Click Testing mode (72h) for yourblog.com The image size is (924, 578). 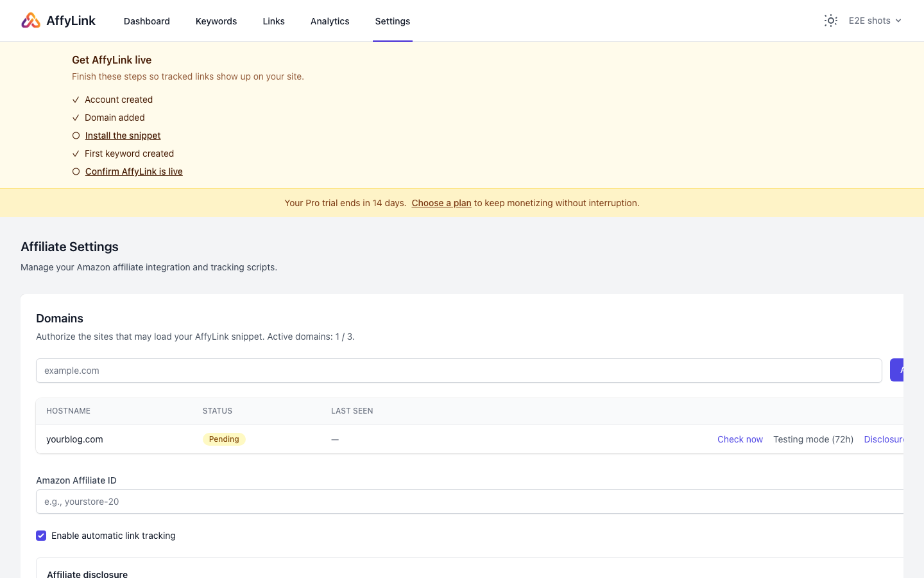[813, 439]
